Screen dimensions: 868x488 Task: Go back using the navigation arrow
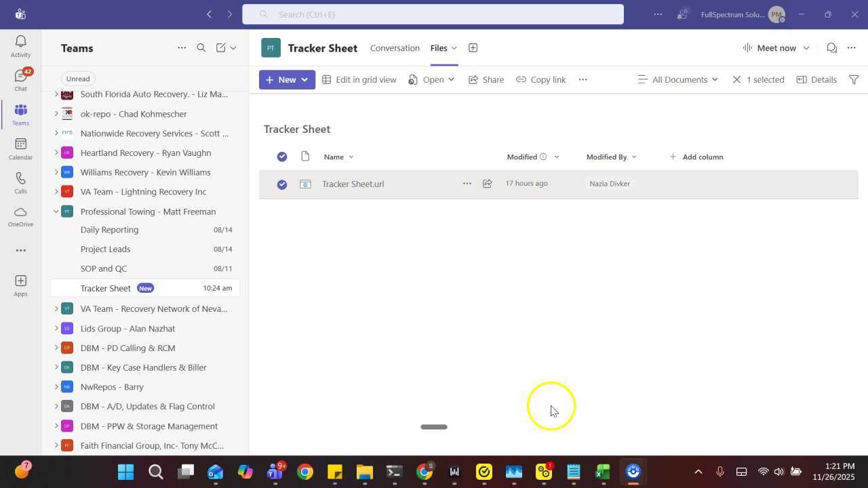pyautogui.click(x=209, y=14)
